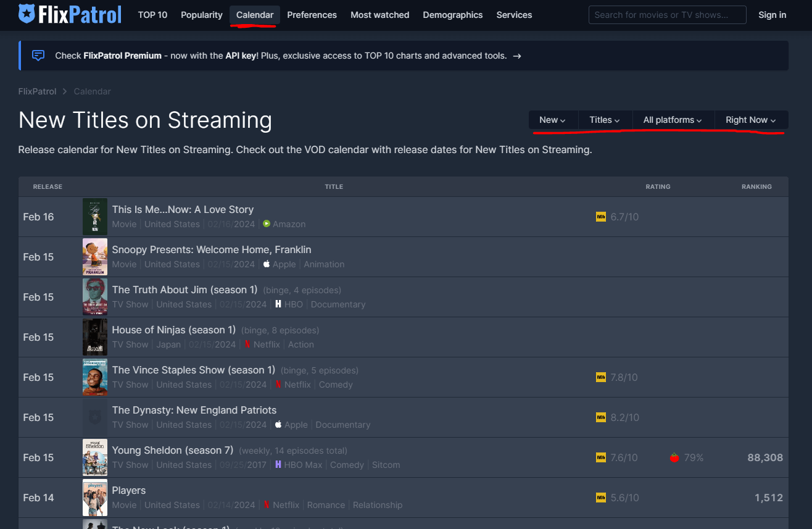
Task: Click IMDb icon for Players
Action: click(x=601, y=498)
